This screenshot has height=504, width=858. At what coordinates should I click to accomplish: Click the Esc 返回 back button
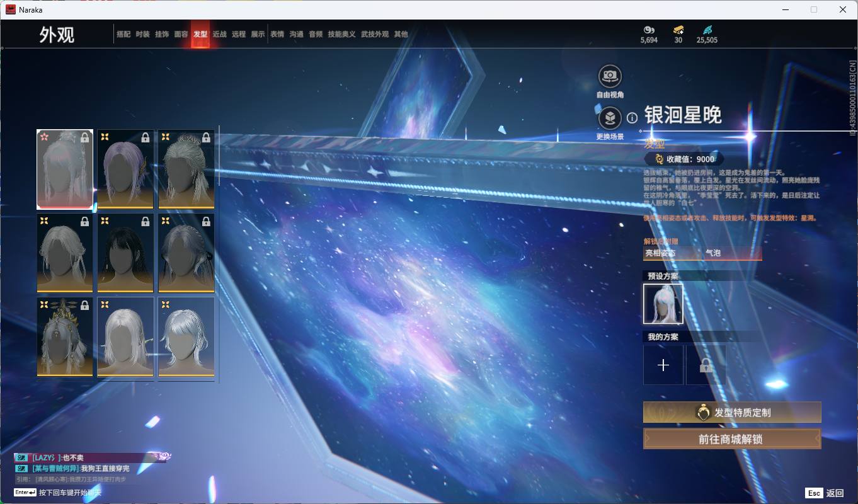(x=824, y=493)
